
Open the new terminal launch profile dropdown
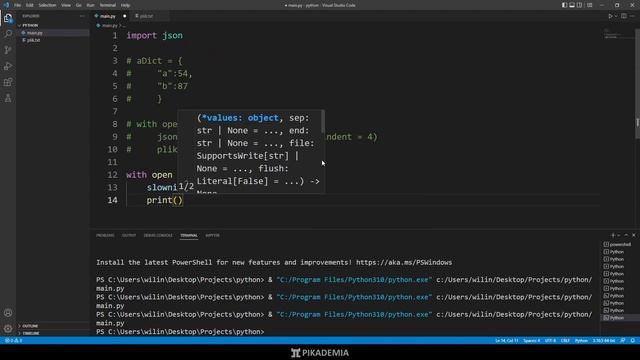619,236
